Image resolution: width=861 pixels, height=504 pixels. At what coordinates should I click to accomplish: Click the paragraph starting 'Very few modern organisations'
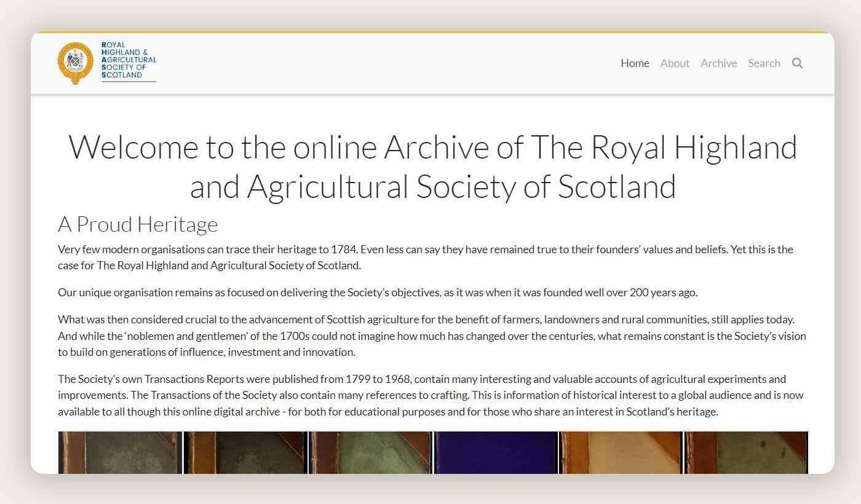tap(426, 258)
